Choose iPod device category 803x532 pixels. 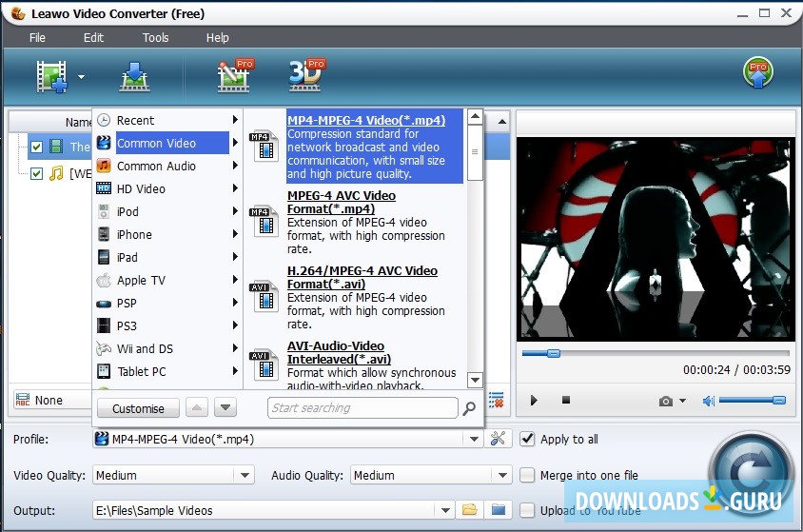click(167, 211)
